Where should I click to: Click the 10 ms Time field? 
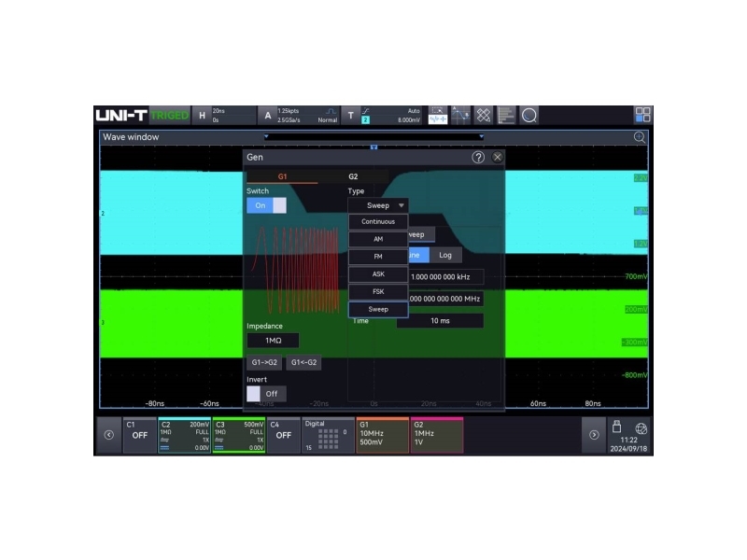point(440,321)
